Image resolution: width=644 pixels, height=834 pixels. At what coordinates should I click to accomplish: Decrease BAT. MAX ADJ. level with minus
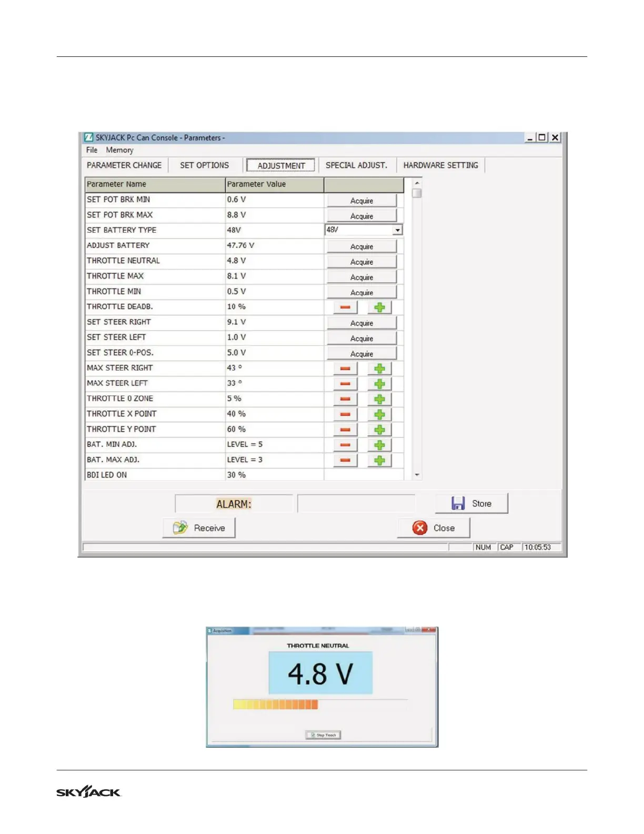345,460
